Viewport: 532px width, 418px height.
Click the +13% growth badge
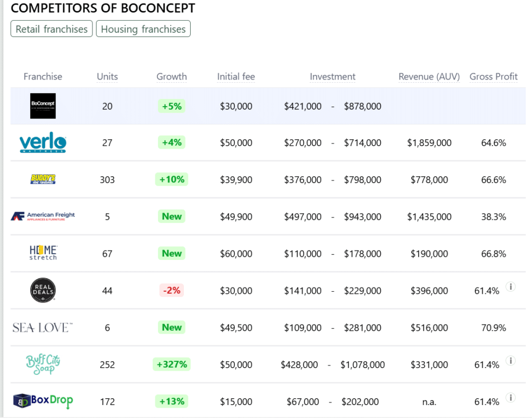point(171,401)
